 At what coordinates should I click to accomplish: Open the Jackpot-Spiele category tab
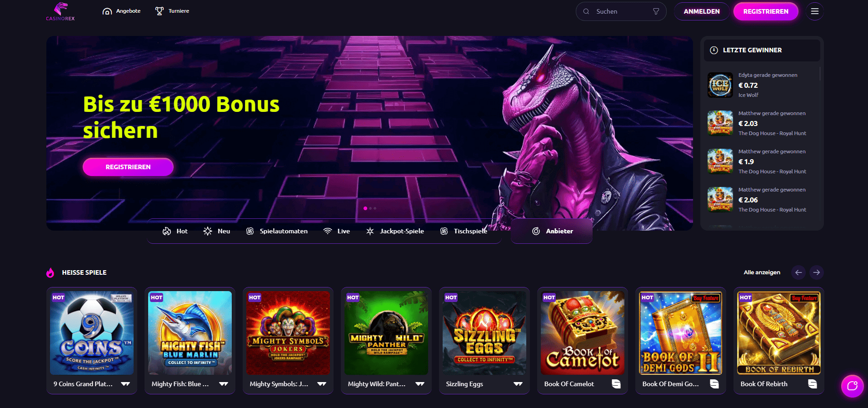pyautogui.click(x=395, y=231)
